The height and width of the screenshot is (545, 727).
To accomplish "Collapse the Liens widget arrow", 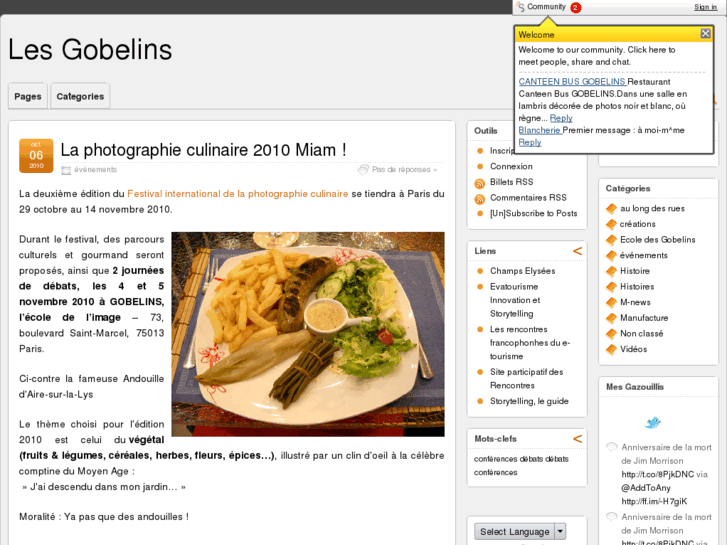I will [x=577, y=251].
